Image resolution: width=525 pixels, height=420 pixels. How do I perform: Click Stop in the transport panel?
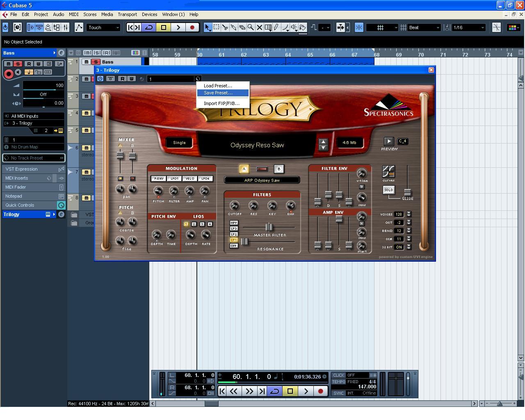[x=290, y=391]
